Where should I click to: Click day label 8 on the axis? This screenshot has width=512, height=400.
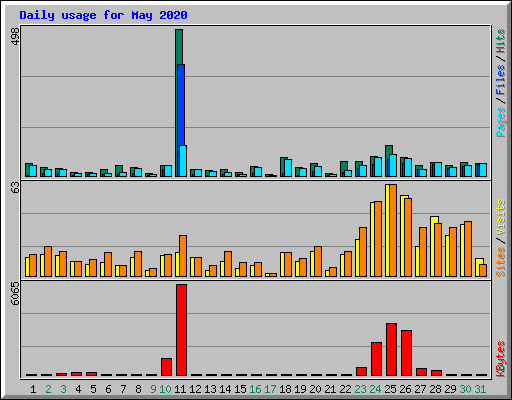point(138,389)
